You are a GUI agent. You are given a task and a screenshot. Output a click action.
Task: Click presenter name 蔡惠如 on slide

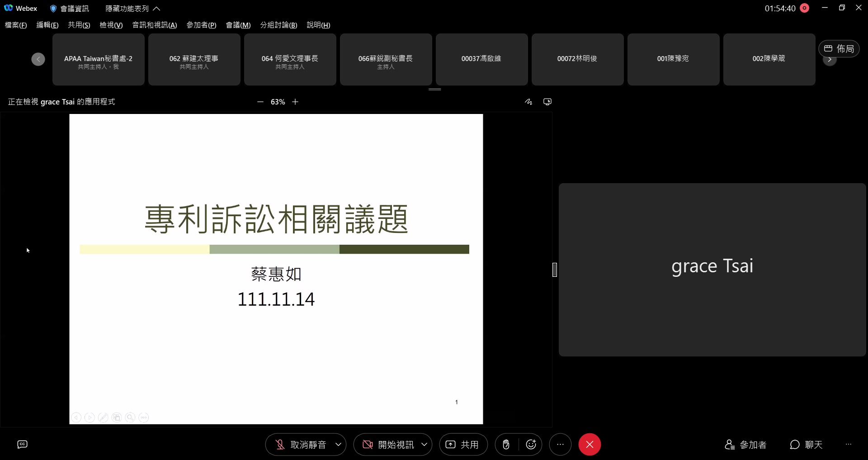(x=276, y=274)
